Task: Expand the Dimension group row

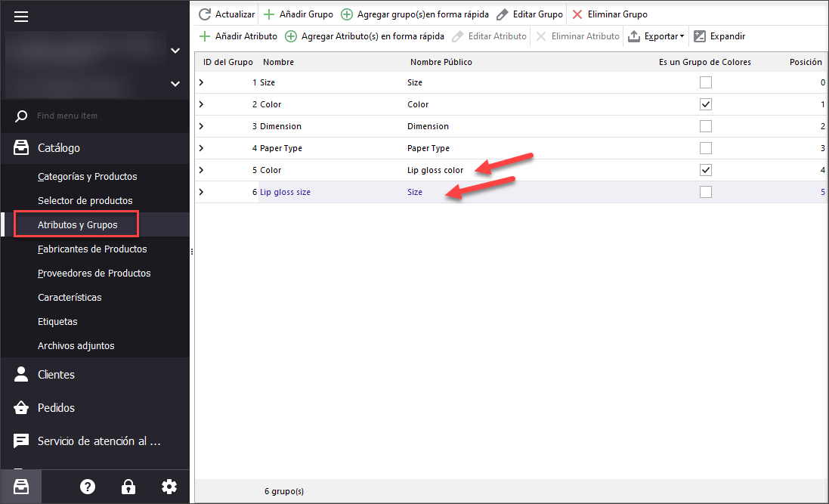Action: 201,126
